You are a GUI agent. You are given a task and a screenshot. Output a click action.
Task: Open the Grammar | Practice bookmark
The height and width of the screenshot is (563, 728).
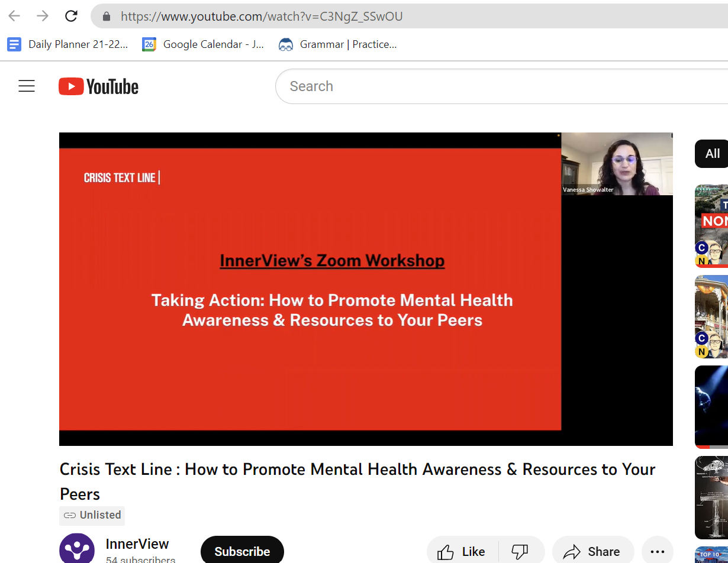tap(337, 44)
